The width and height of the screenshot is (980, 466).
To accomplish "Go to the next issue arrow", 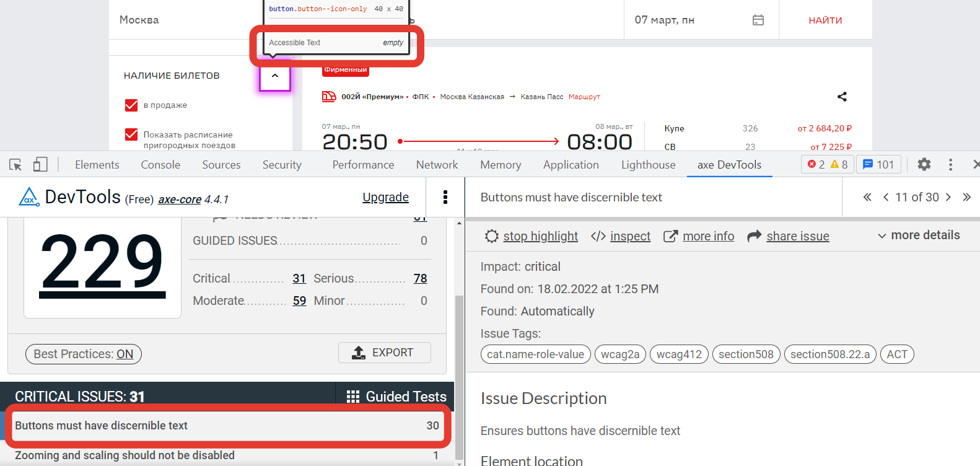I will pos(948,197).
